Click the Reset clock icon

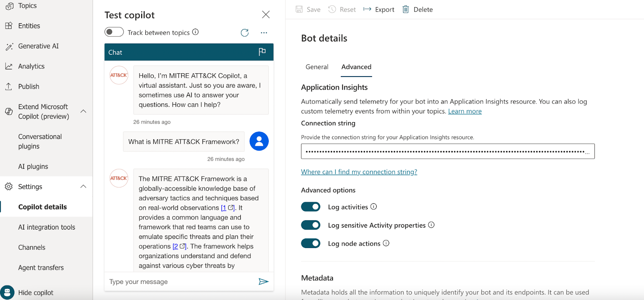[x=332, y=9]
